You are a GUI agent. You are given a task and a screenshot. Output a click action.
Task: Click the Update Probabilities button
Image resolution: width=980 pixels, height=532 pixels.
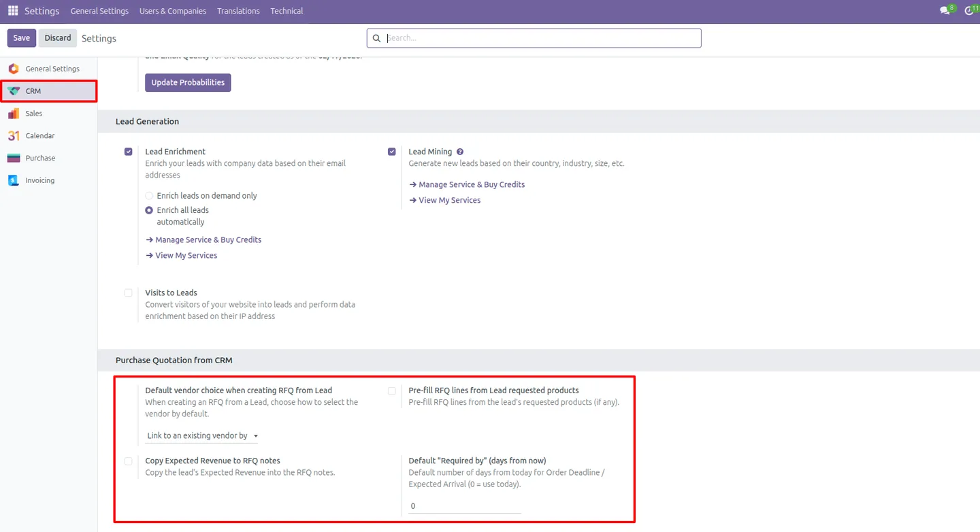point(188,82)
